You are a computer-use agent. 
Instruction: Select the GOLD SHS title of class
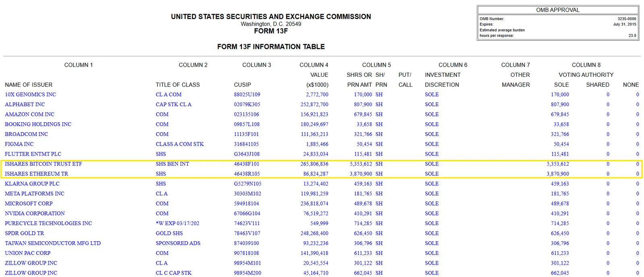coord(169,233)
